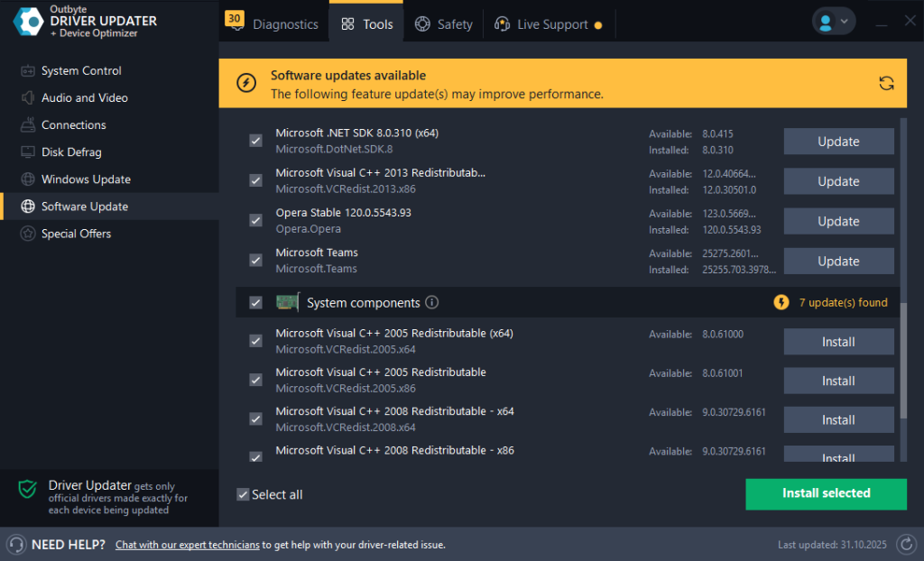Uncheck the Select all checkbox
The width and height of the screenshot is (924, 561).
[x=243, y=494]
